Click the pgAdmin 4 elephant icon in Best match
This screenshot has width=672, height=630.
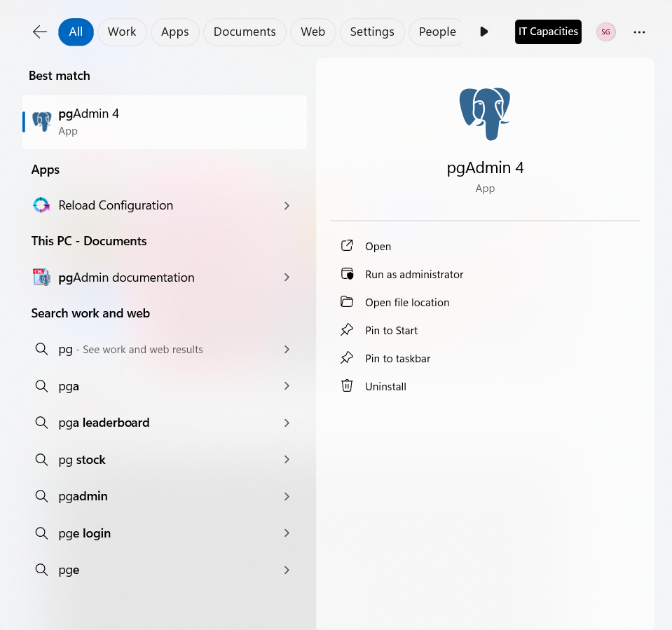click(x=41, y=122)
